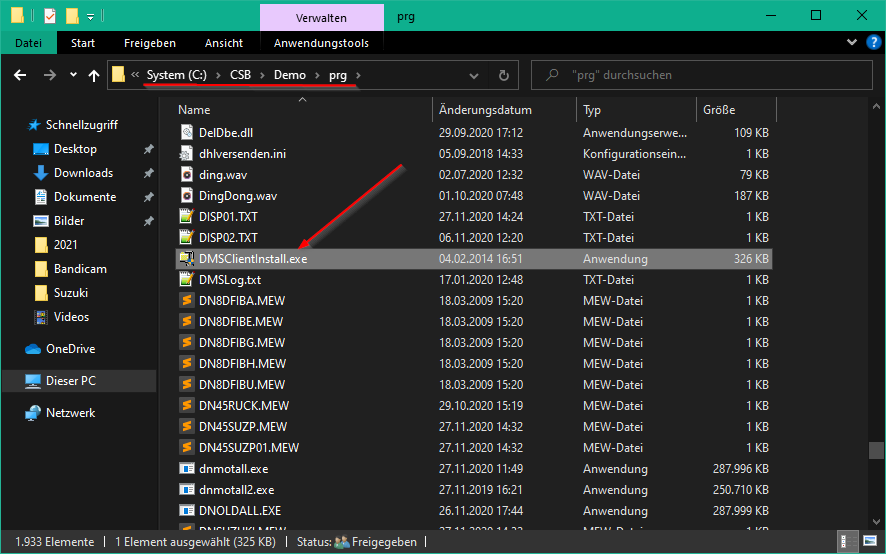Click the CSB breadcrumb segment

(240, 75)
